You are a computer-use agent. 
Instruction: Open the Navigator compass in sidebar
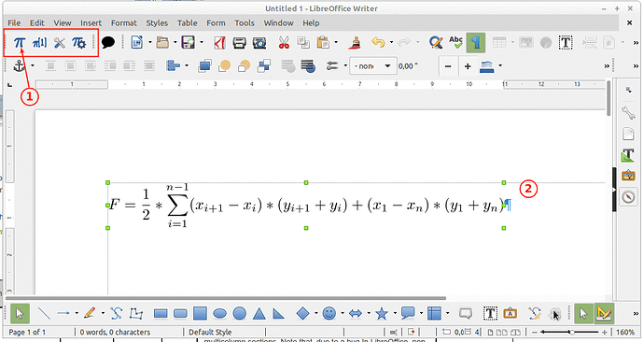[628, 196]
